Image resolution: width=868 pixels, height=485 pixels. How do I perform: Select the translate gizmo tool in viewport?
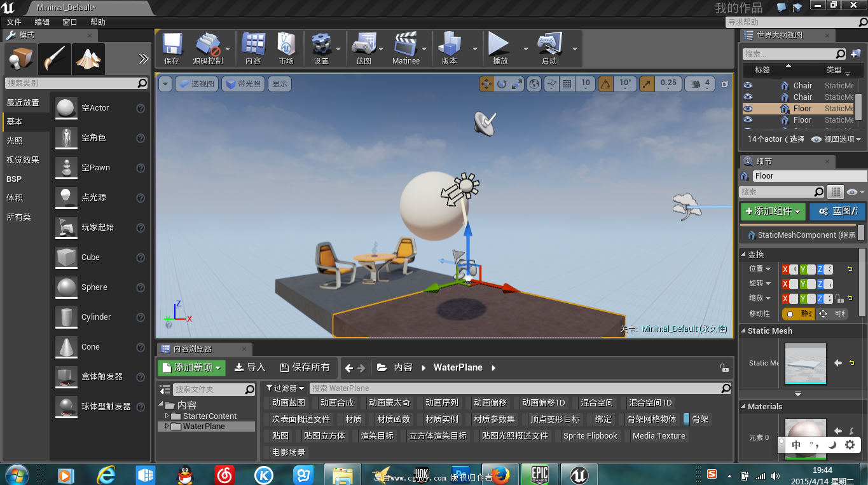[486, 83]
